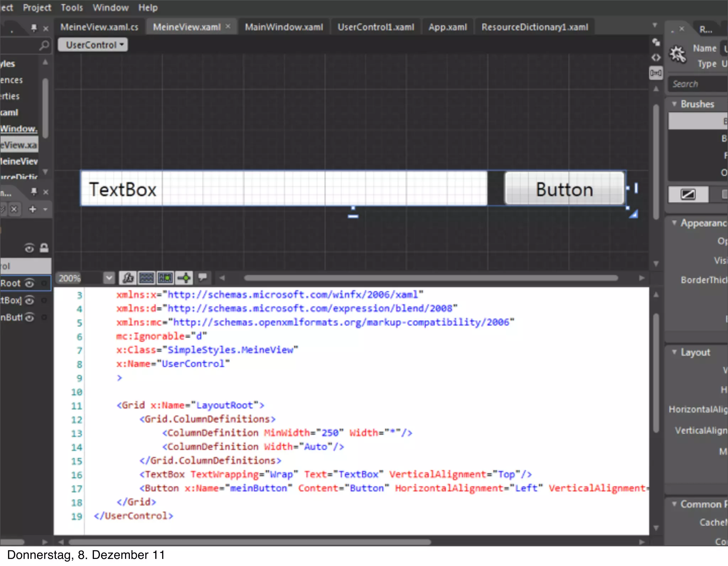
Task: Switch artboard to Design view icon
Action: [x=656, y=43]
